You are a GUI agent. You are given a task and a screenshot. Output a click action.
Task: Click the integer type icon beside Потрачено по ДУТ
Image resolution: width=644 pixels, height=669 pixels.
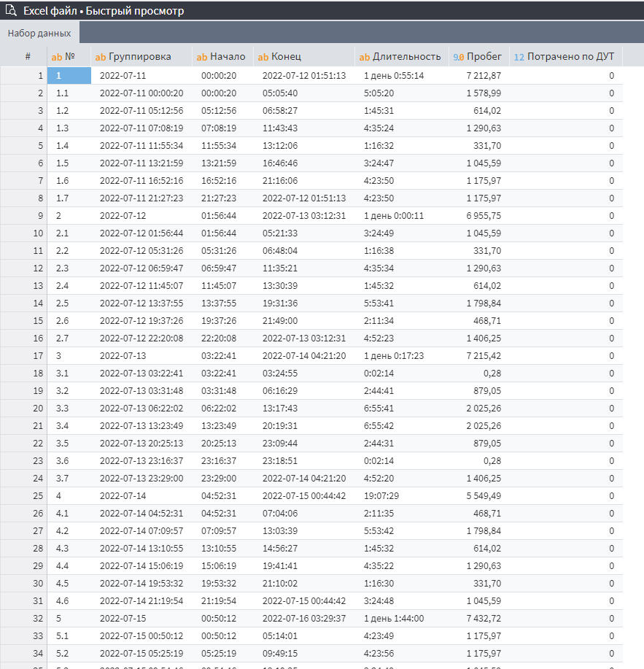pyautogui.click(x=519, y=57)
